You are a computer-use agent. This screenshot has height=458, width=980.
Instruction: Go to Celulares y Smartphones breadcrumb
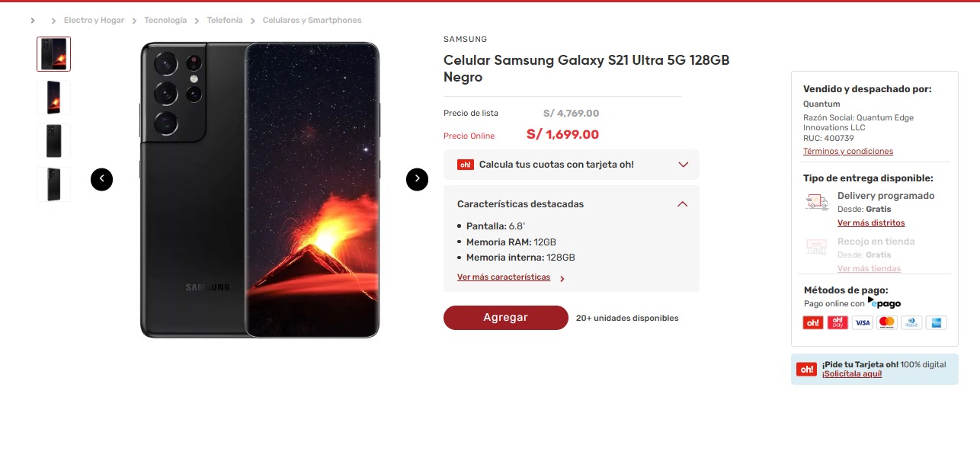tap(312, 21)
